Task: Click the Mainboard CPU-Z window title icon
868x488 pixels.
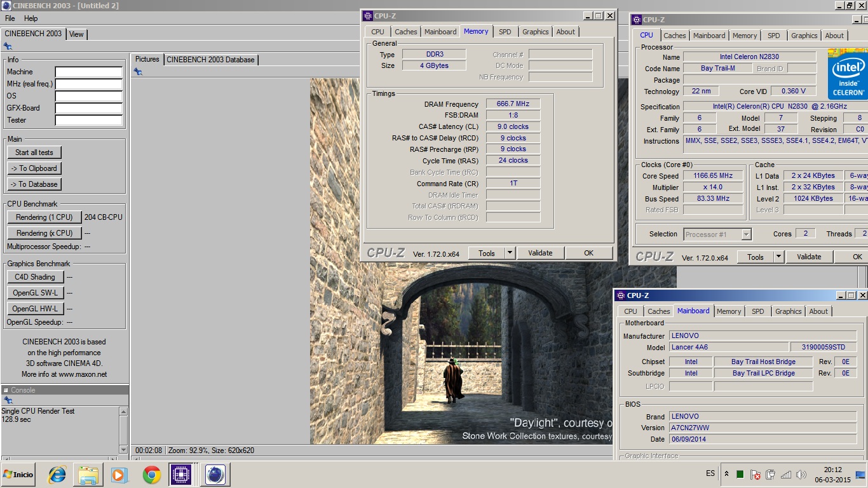Action: pyautogui.click(x=620, y=295)
